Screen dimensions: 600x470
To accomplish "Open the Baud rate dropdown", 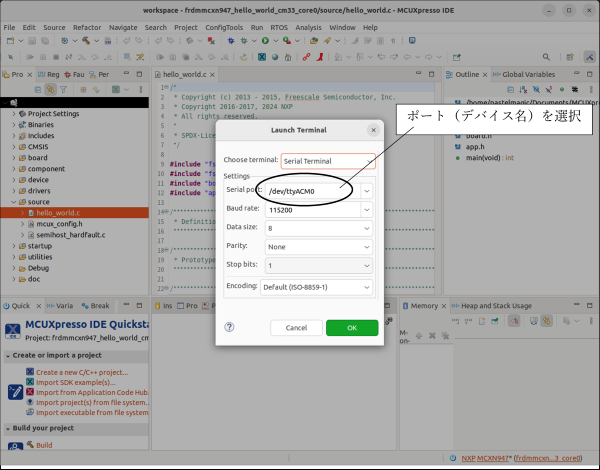I will [x=367, y=210].
